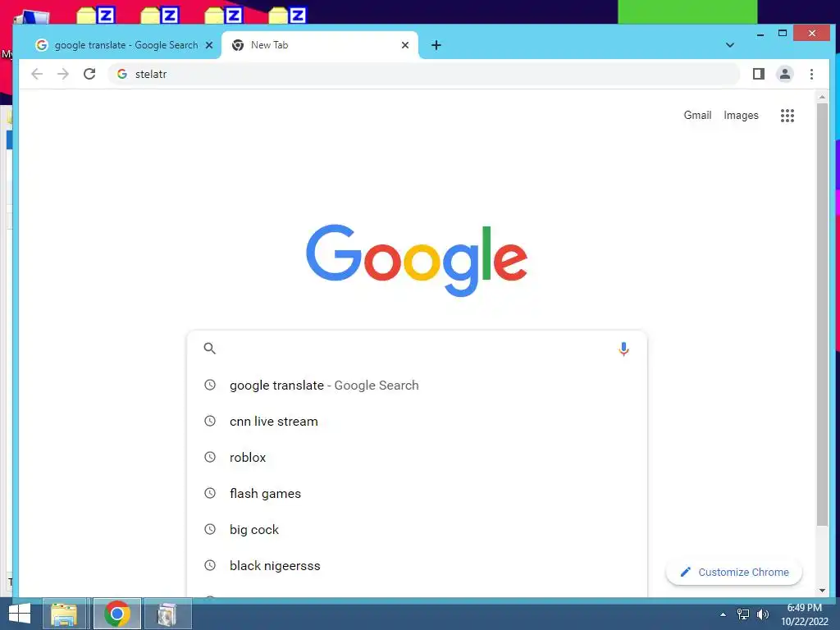Screen dimensions: 840x630
Task: Click the volume speaker icon in the tray
Action: pos(762,614)
